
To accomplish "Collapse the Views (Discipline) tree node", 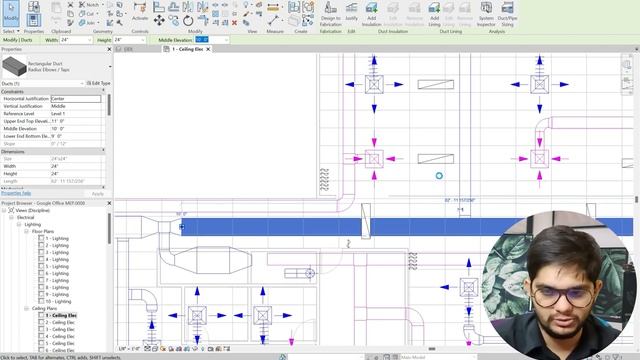I will tap(4, 211).
